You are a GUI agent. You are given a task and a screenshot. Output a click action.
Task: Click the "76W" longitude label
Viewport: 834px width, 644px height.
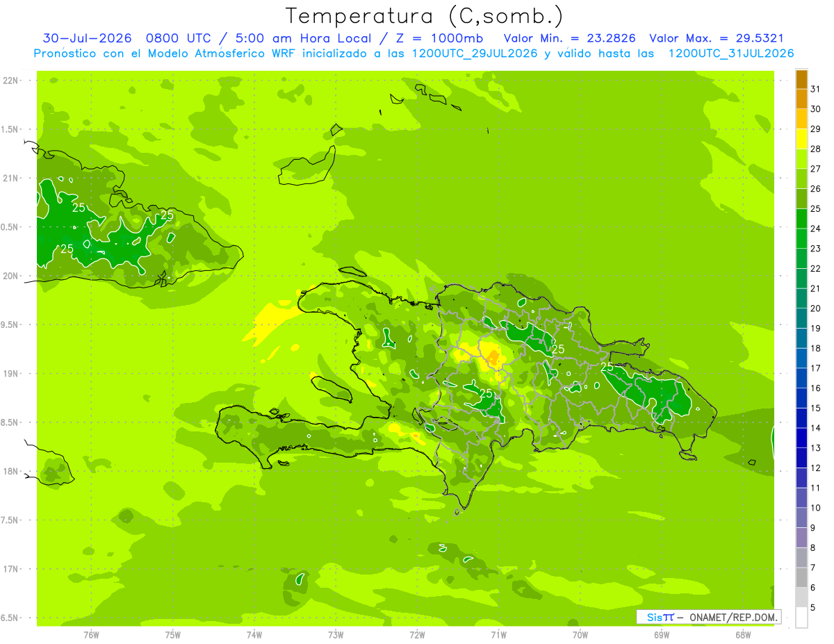[x=91, y=635]
